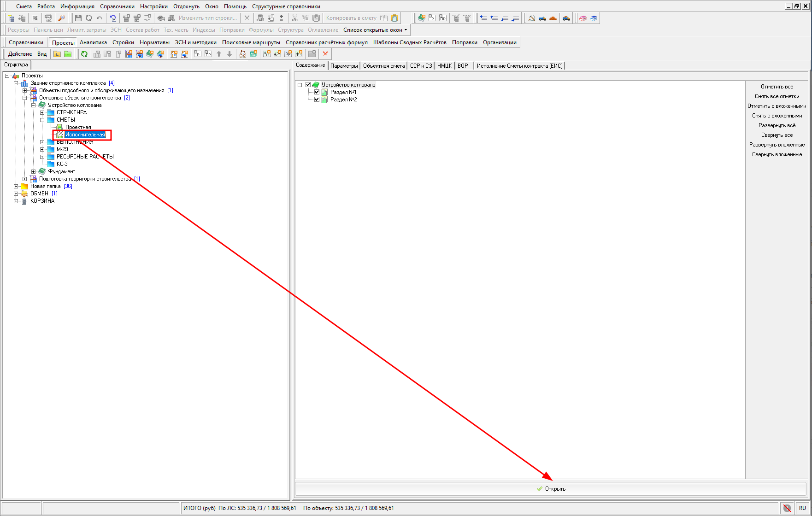Open the Список открытых окон dropdown
The image size is (812, 516).
[x=375, y=30]
